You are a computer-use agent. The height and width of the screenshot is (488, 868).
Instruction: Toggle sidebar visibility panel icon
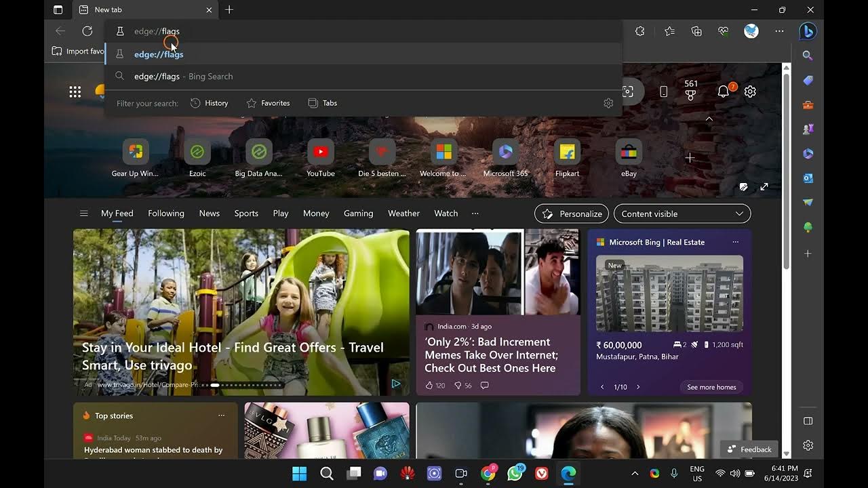tap(808, 421)
